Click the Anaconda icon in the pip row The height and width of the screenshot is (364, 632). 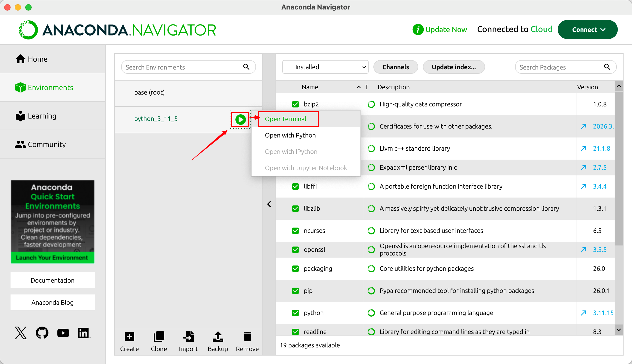[371, 291]
